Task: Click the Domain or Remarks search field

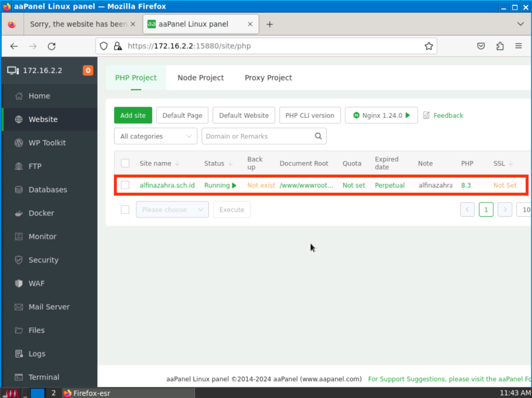Action: pyautogui.click(x=257, y=136)
